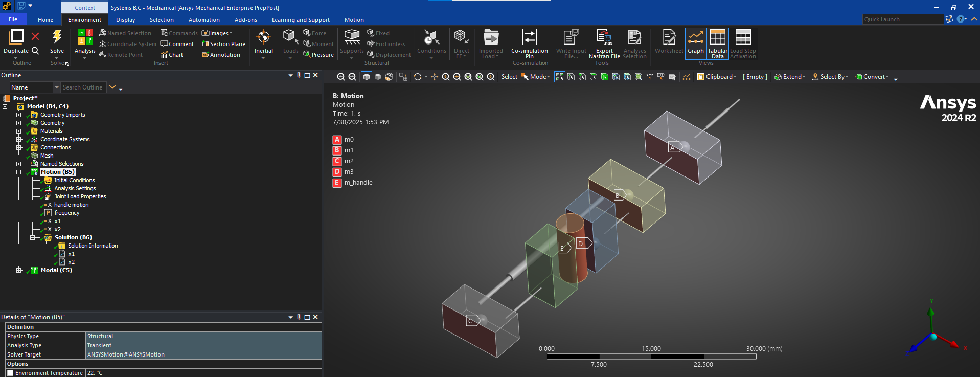Expand the Modal (C5) tree node
980x377 pixels.
point(19,270)
